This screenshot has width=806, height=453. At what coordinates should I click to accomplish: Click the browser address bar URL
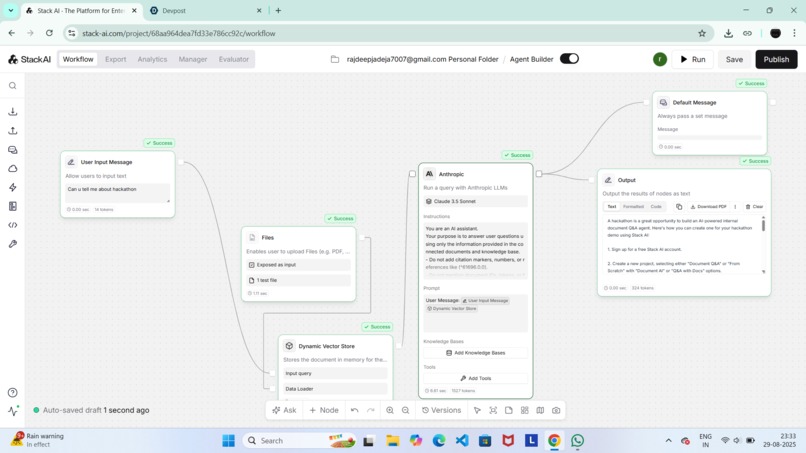click(x=178, y=33)
